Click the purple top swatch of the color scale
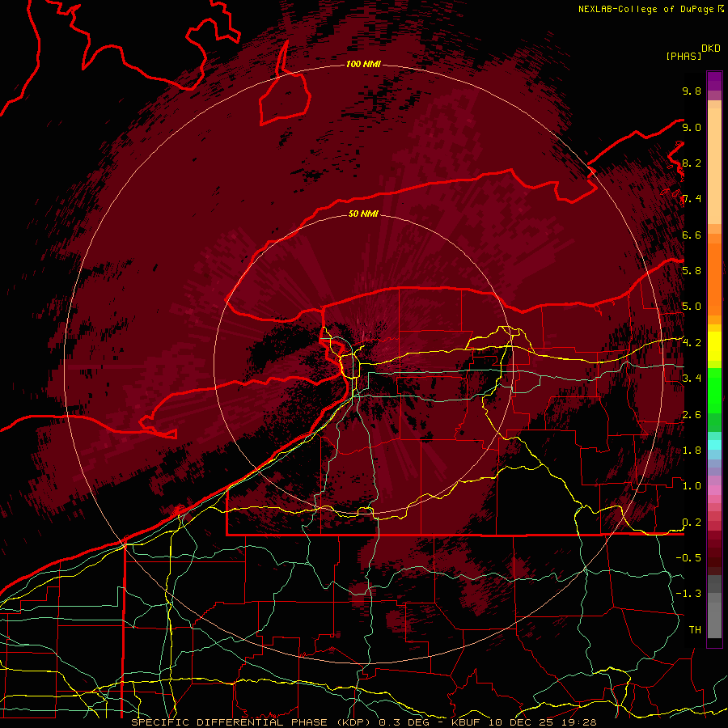Viewport: 728px width, 728px height. 714,81
